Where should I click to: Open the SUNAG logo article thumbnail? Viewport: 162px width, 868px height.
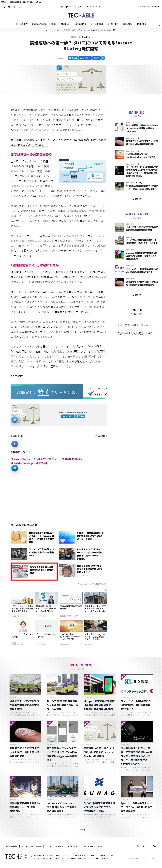pyautogui.click(x=99, y=788)
